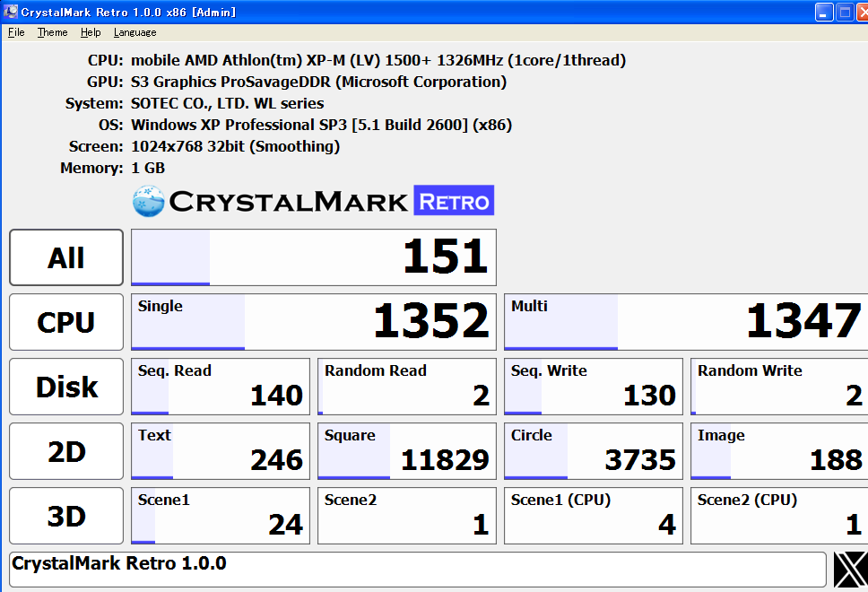Click the Memory value 1 GB

(148, 168)
